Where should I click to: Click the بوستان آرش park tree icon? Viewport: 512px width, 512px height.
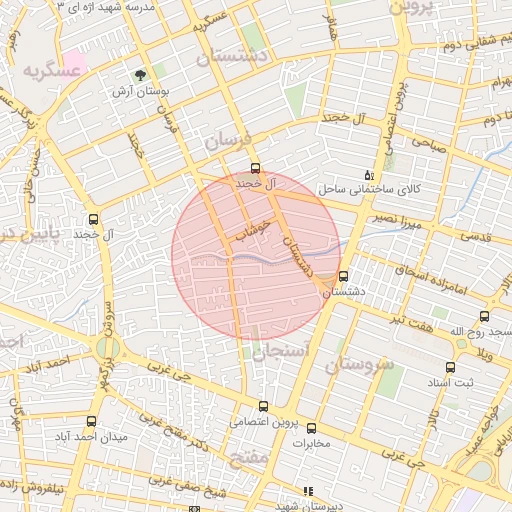pyautogui.click(x=140, y=75)
